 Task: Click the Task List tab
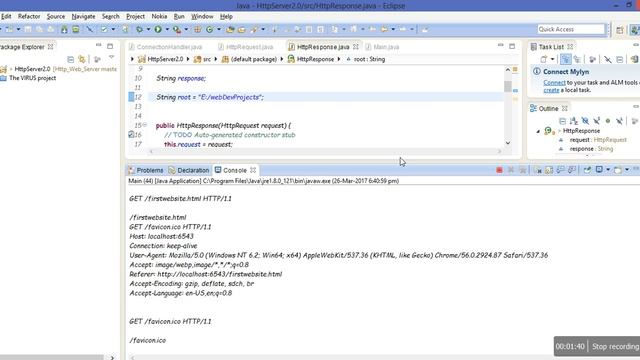click(x=551, y=47)
